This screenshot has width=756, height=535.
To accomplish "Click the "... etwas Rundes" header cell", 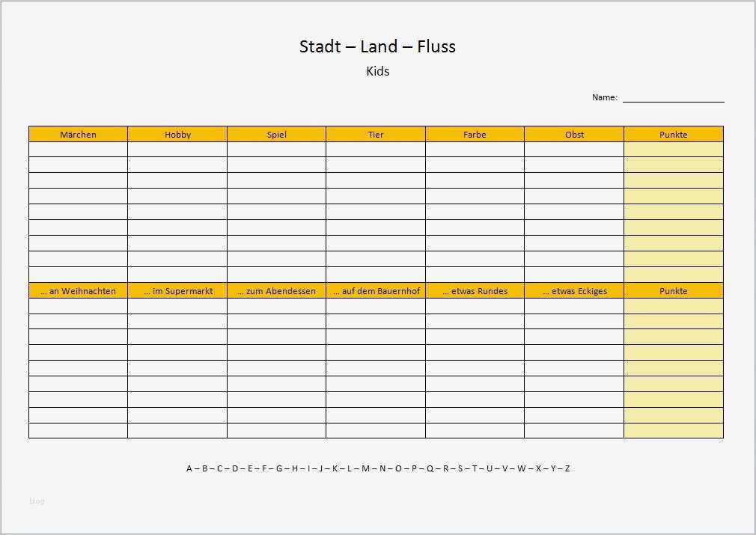I will pos(475,291).
